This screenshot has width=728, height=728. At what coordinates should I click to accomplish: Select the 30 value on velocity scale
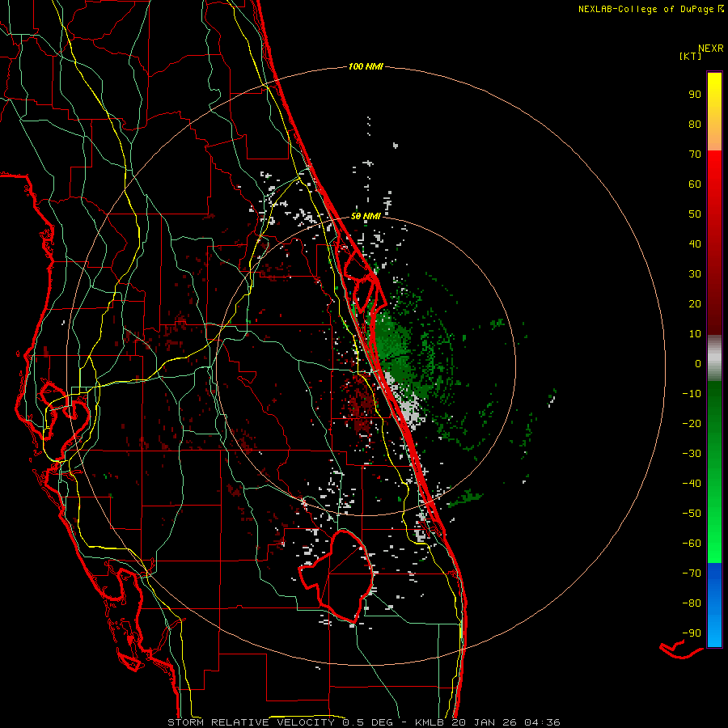(x=695, y=273)
